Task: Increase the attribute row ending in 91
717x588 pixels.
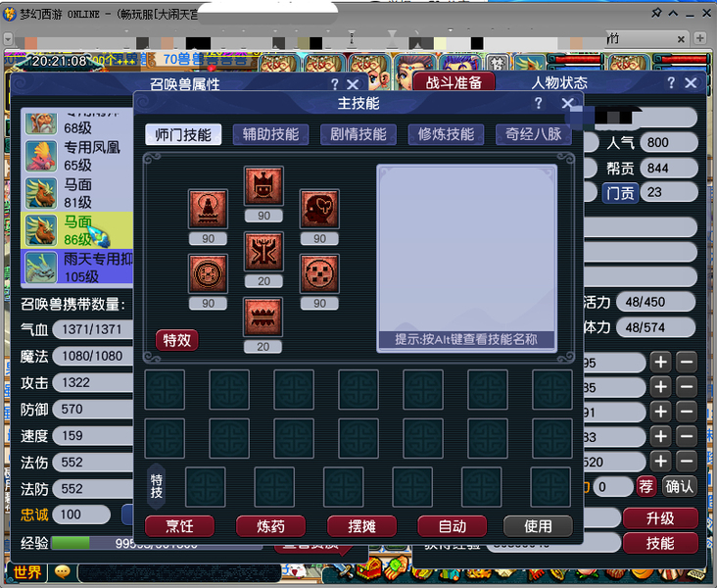Action: 661,412
